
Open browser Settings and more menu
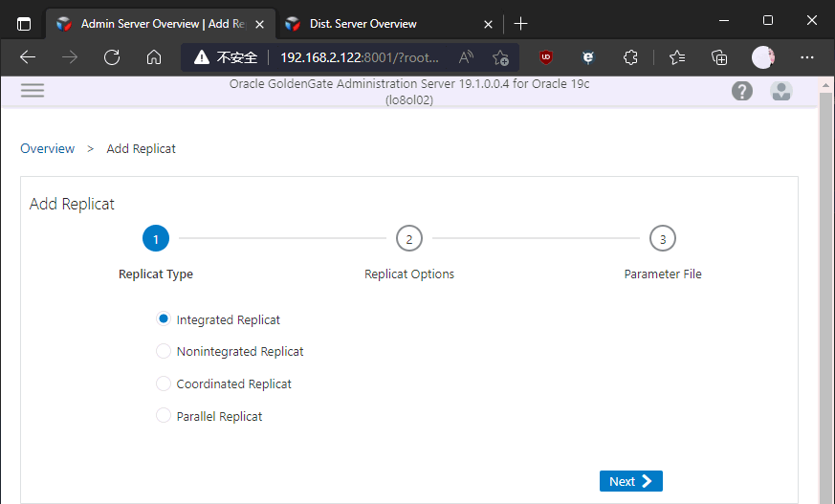click(x=806, y=57)
